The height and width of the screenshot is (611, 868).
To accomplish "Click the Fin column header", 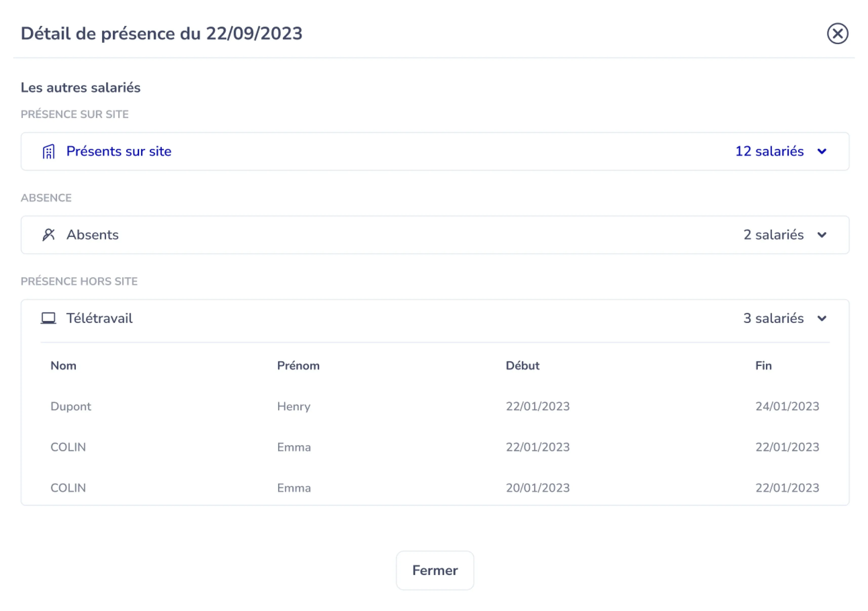I will click(763, 366).
